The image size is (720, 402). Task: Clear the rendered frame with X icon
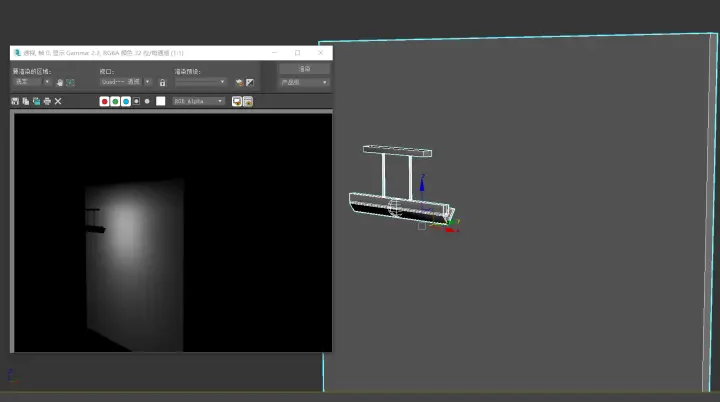[x=58, y=101]
